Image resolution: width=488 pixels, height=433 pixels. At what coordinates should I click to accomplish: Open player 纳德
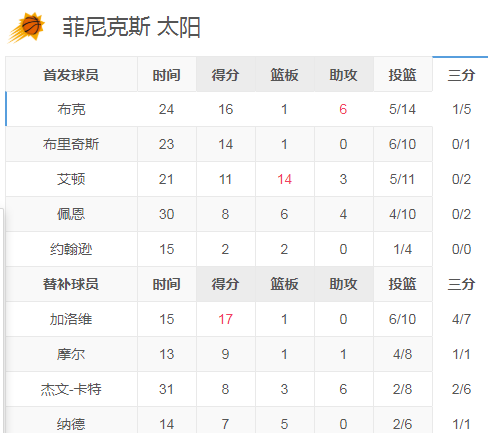pyautogui.click(x=71, y=424)
